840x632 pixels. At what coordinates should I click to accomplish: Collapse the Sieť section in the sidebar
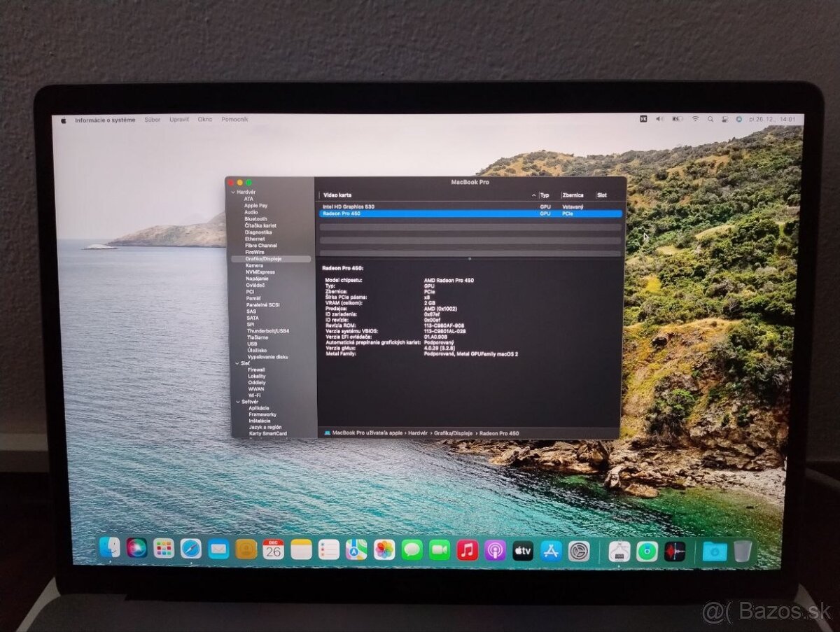click(237, 362)
